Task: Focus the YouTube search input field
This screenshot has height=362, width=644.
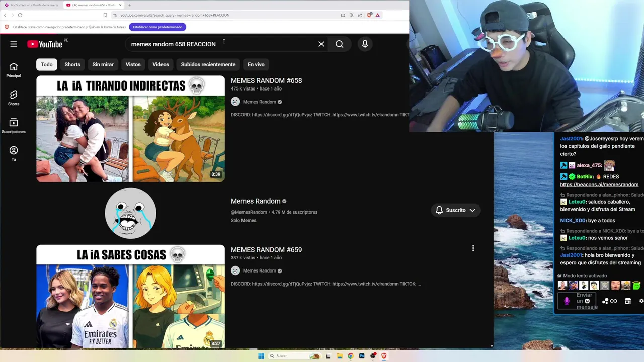Action: coord(221,44)
